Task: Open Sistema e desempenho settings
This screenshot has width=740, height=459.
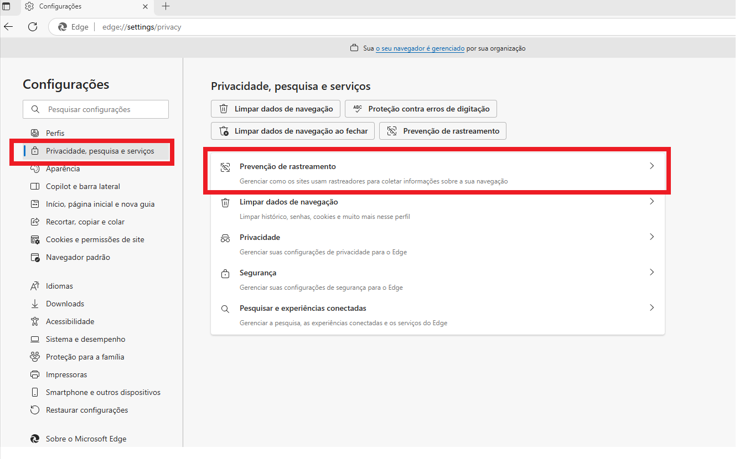Action: click(x=85, y=339)
